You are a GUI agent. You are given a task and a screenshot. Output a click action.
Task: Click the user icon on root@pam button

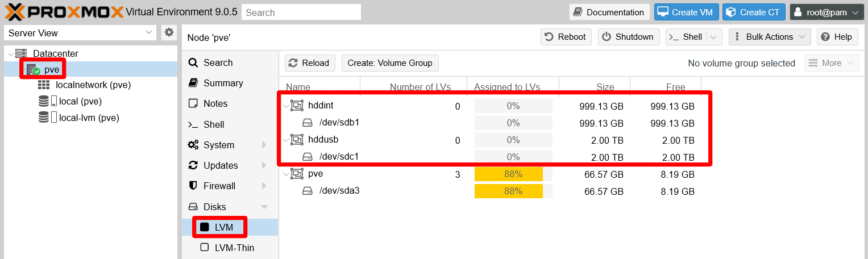798,12
